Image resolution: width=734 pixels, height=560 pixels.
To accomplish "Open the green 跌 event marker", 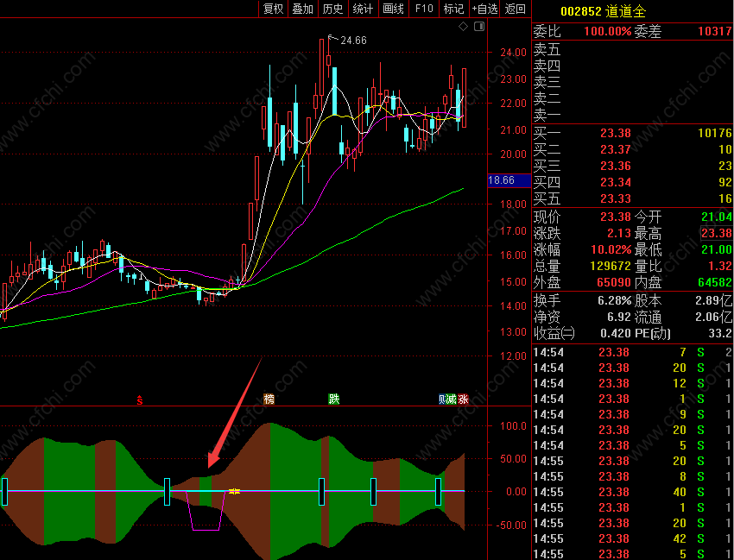I will [334, 399].
